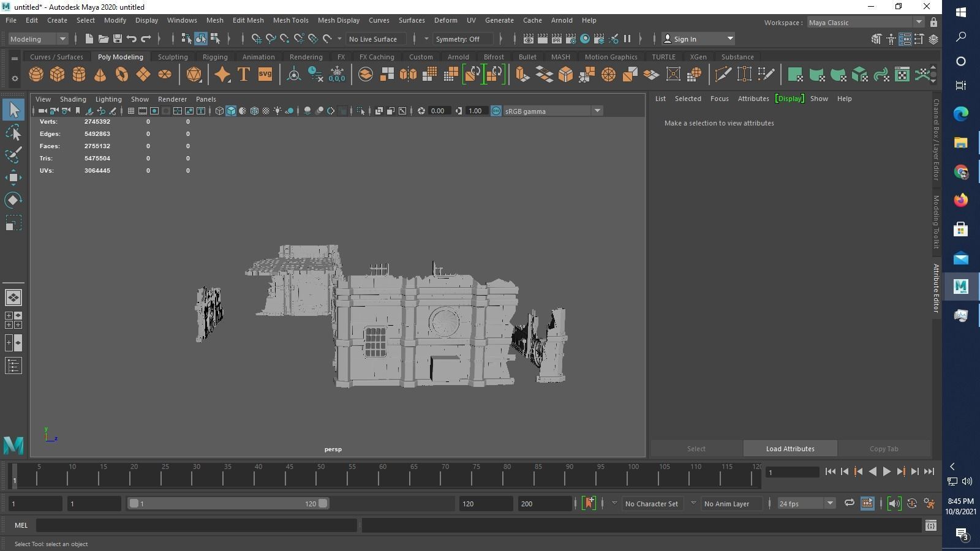The width and height of the screenshot is (980, 551).
Task: Activate the Rotate tool in the toolbox
Action: (x=13, y=200)
